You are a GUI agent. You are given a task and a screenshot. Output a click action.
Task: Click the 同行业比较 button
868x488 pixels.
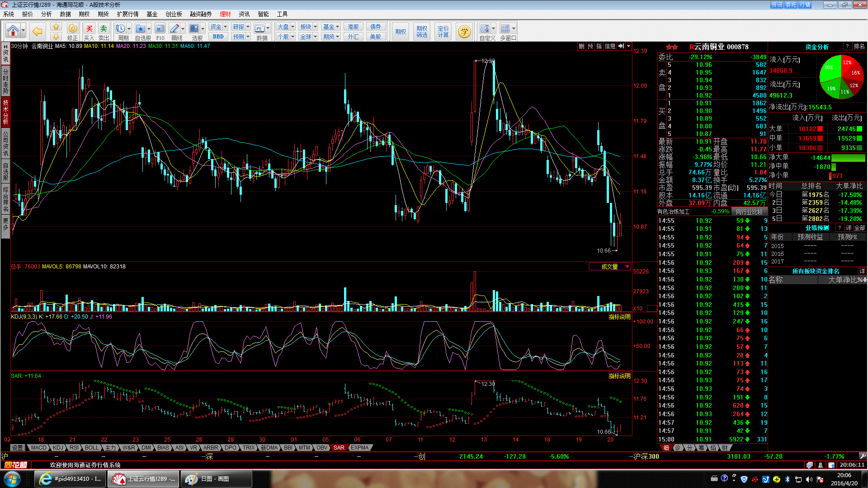click(x=749, y=211)
